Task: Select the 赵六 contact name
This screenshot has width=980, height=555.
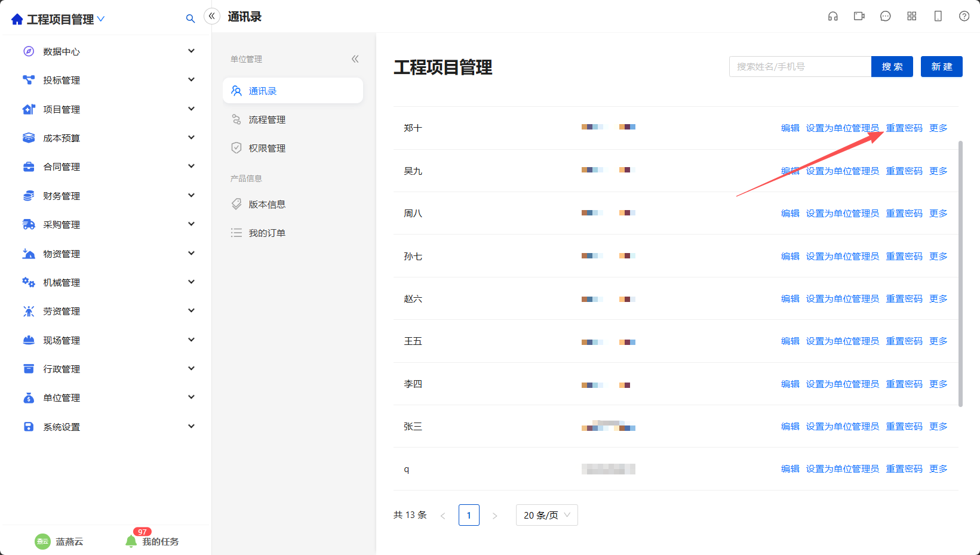Action: click(413, 298)
